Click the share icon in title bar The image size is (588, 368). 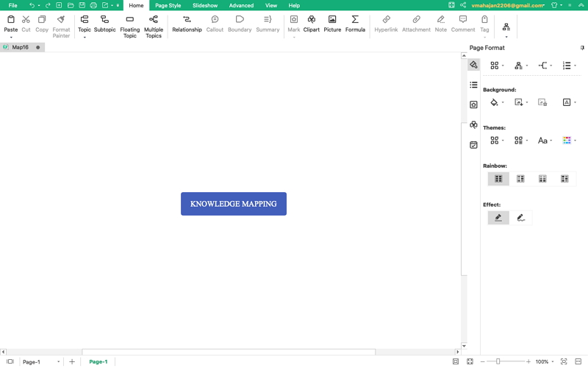463,5
